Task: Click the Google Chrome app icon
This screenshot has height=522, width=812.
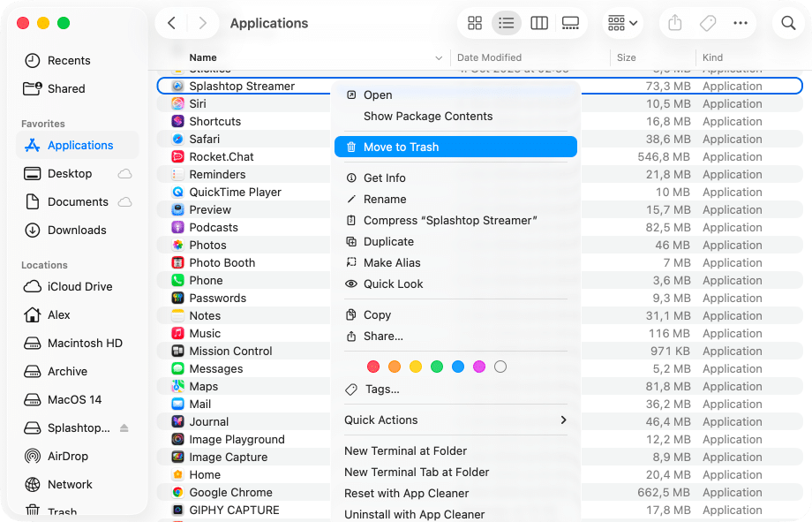Action: 177,493
